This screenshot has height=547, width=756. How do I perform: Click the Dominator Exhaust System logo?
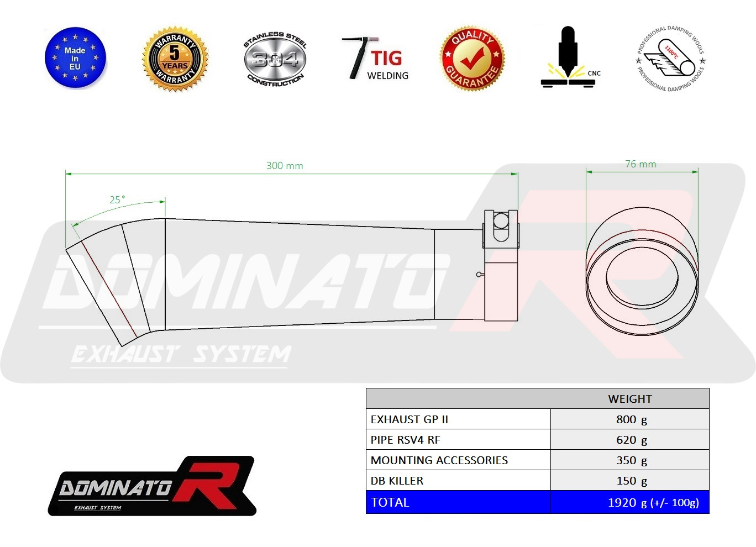pos(152,486)
